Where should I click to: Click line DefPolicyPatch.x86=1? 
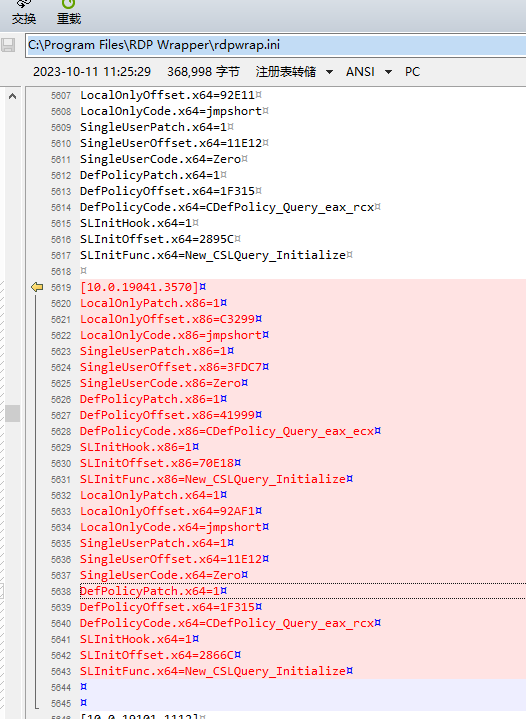150,399
